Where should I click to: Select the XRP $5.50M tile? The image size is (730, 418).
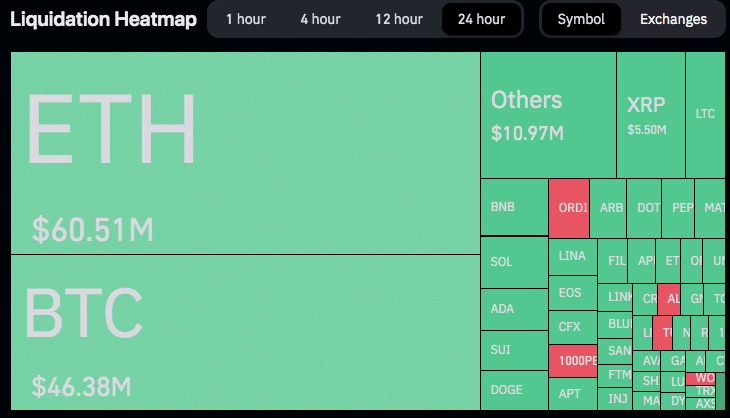[x=651, y=115]
